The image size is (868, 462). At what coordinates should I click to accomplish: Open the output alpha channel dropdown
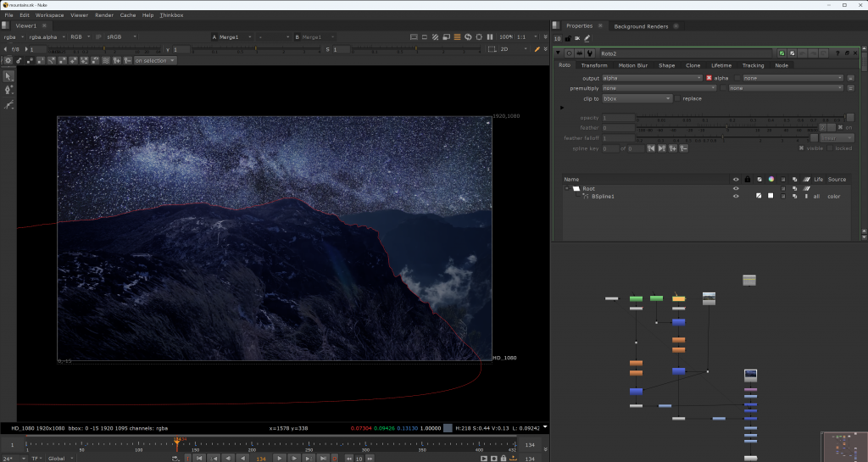click(x=652, y=78)
